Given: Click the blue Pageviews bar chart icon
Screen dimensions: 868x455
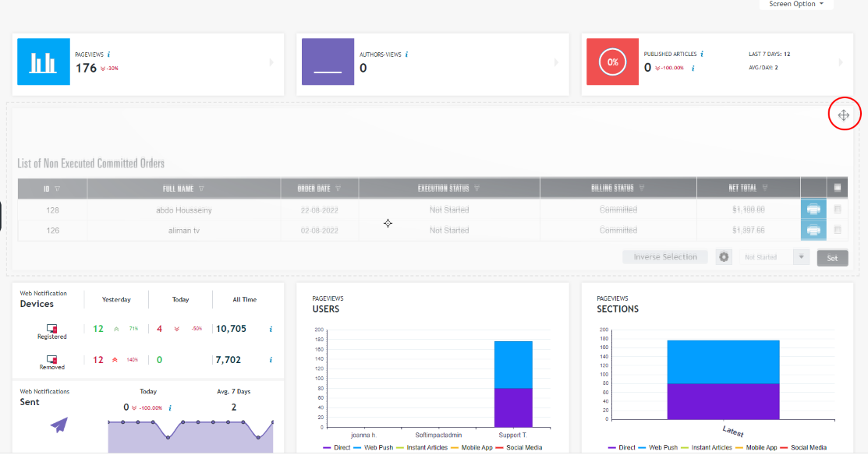Looking at the screenshot, I should click(x=44, y=62).
